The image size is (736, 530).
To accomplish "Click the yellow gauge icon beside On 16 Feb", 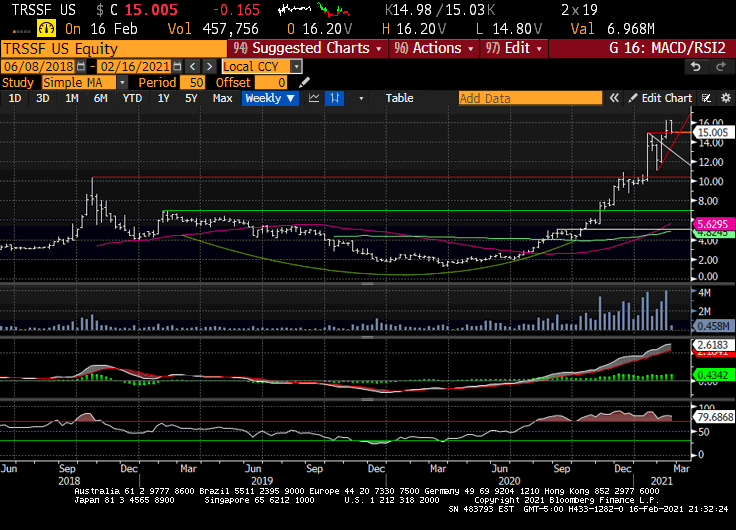I will point(46,28).
